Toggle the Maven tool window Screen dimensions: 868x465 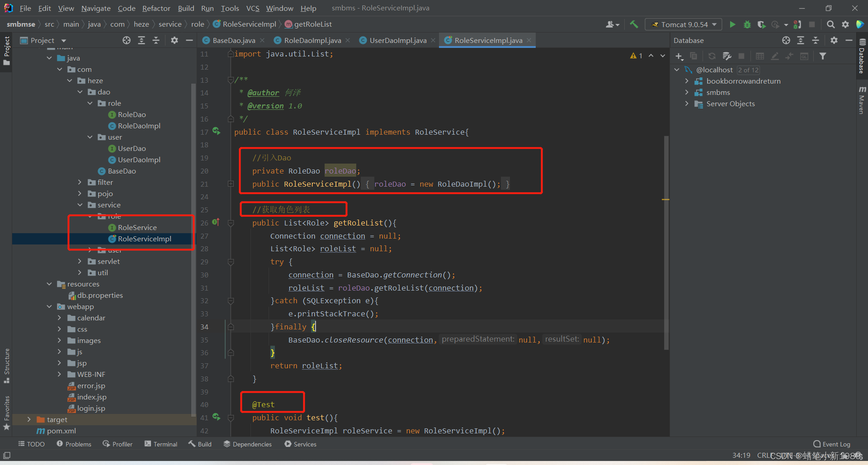(x=862, y=100)
